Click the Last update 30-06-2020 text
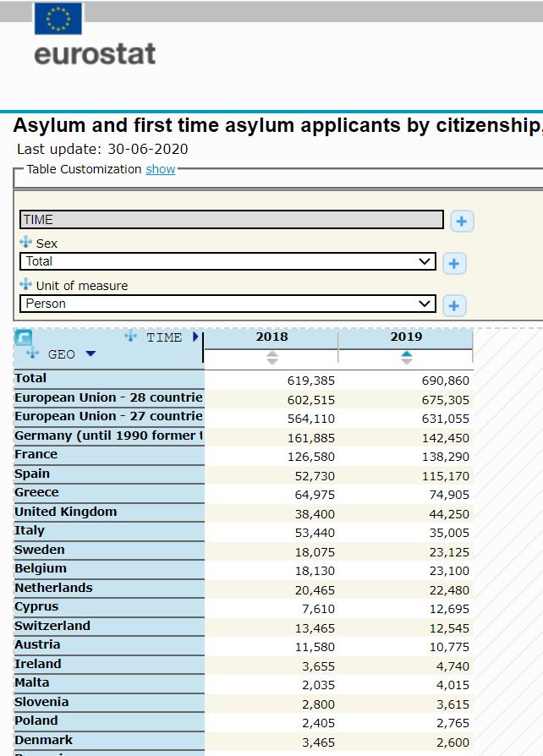The height and width of the screenshot is (756, 543). (102, 149)
